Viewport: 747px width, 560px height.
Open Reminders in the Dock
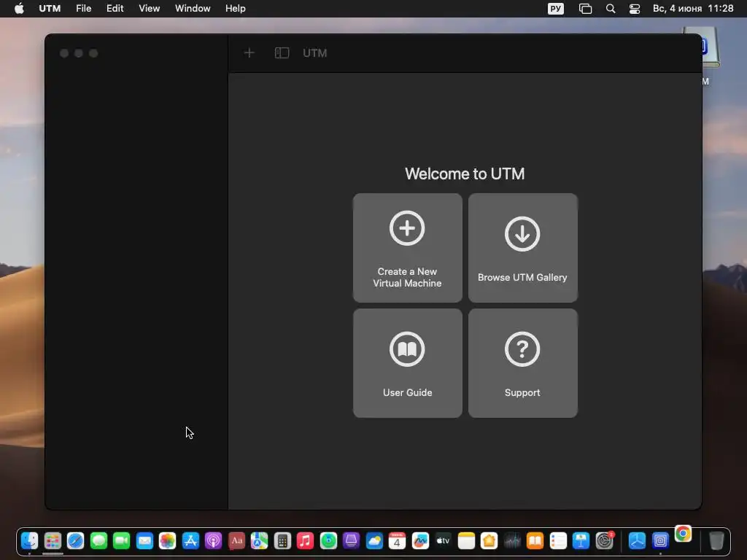558,541
